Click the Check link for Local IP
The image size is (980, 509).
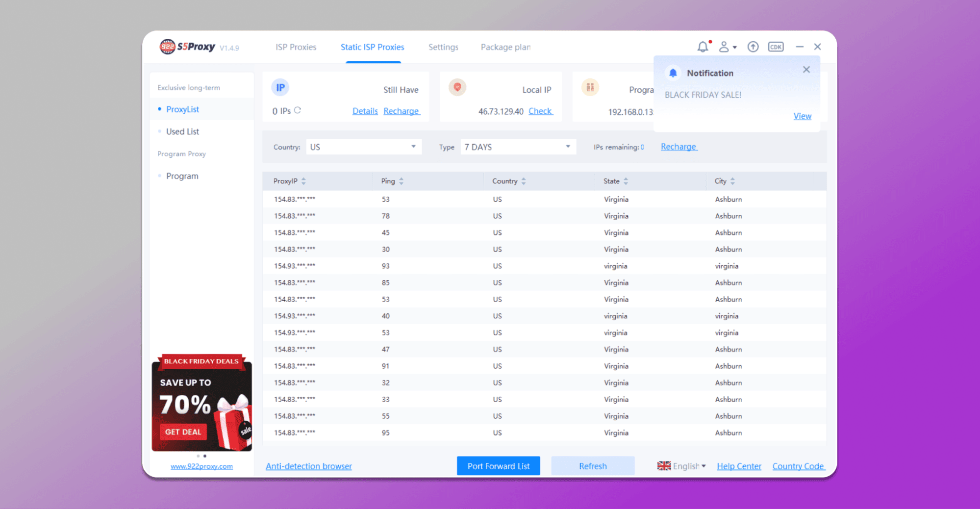541,111
